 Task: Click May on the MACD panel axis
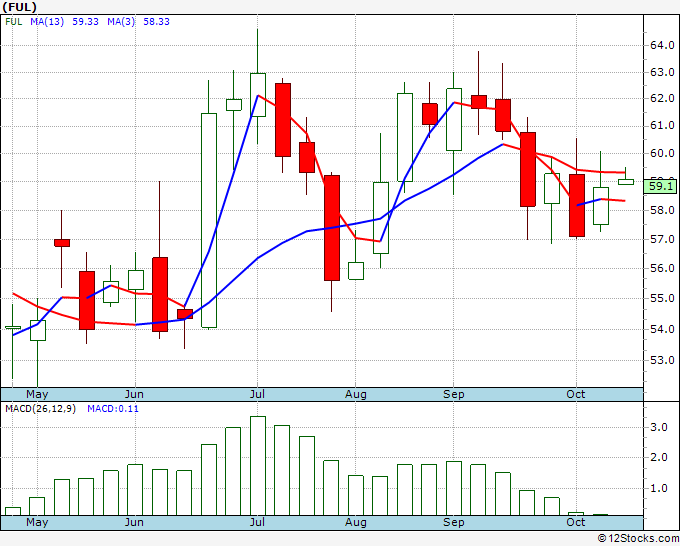point(37,522)
